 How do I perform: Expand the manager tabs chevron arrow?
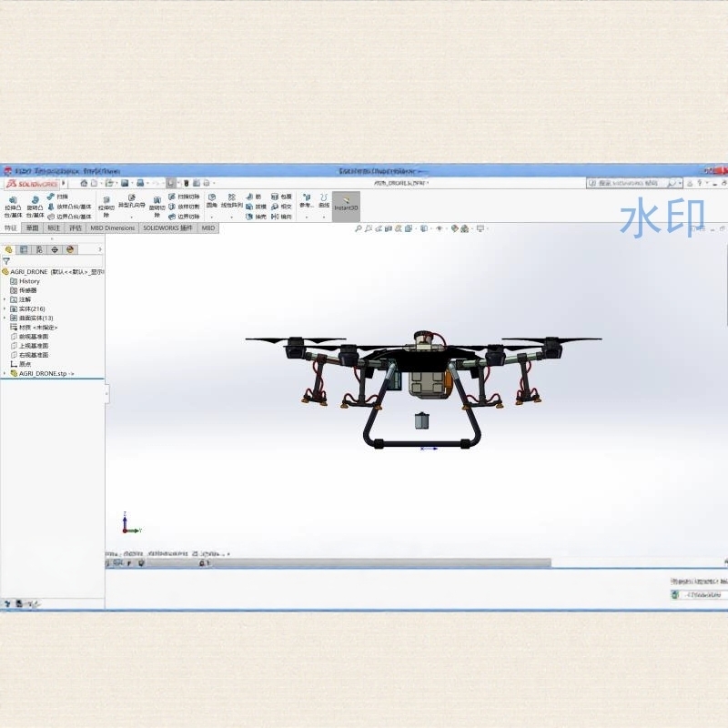(x=100, y=249)
